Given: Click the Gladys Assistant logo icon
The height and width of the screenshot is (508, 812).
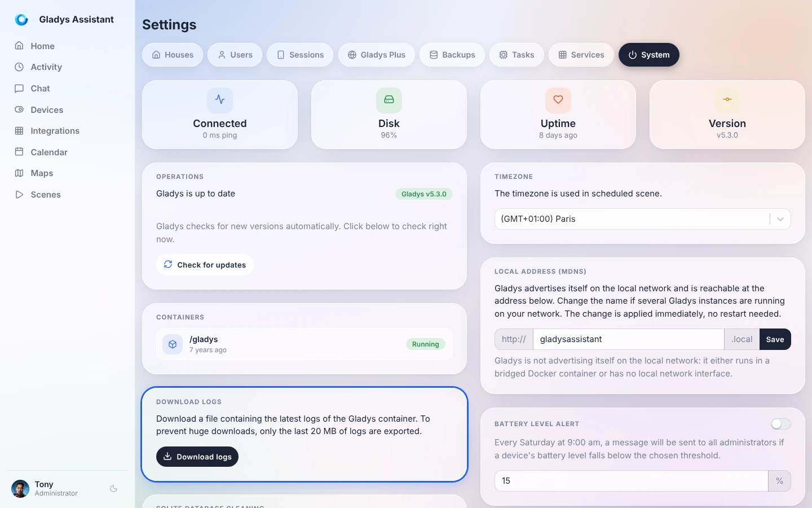Looking at the screenshot, I should coord(21,20).
